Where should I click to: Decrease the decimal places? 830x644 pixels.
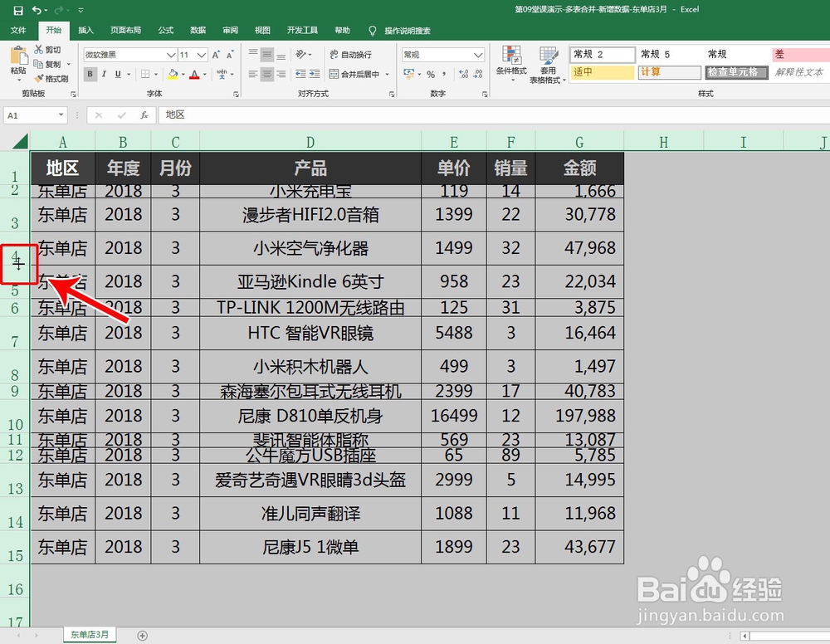click(x=478, y=74)
